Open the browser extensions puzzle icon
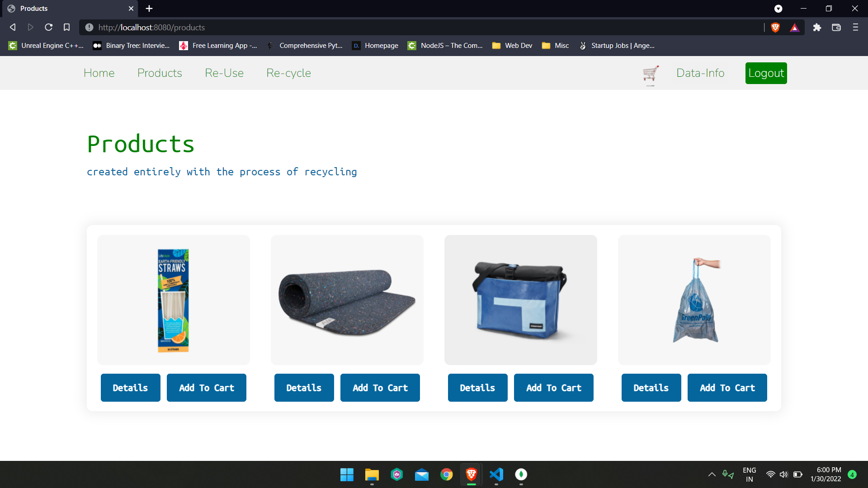Viewport: 868px width, 488px height. pyautogui.click(x=817, y=28)
